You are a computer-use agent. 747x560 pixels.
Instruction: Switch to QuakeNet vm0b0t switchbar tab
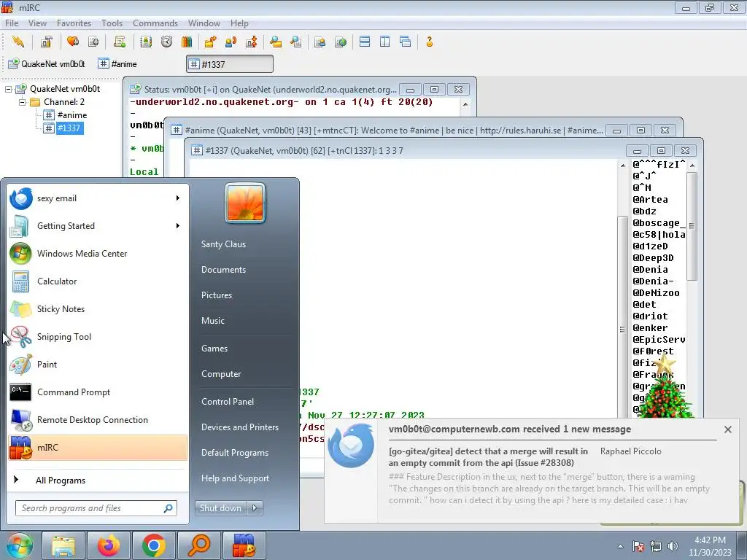tap(47, 64)
